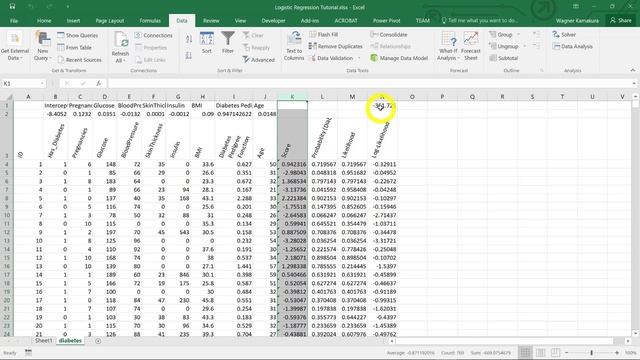Sort A to Z ascending

click(189, 39)
